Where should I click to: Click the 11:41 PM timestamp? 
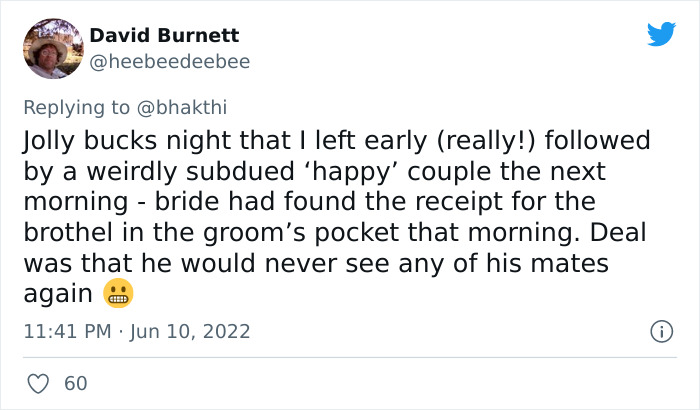click(x=66, y=331)
